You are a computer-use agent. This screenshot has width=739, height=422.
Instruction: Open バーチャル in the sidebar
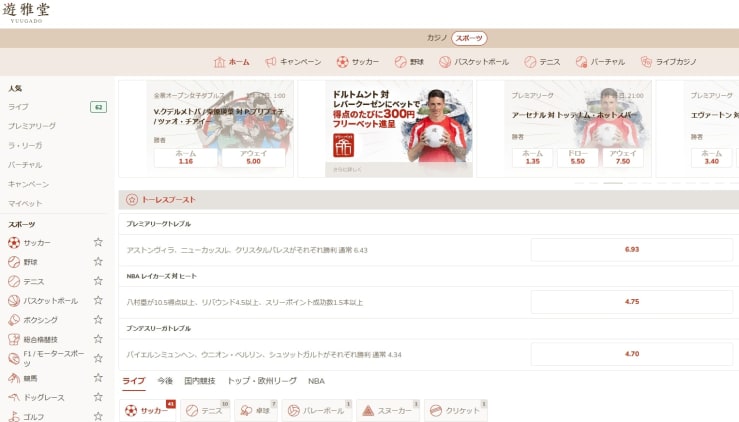click(x=25, y=165)
